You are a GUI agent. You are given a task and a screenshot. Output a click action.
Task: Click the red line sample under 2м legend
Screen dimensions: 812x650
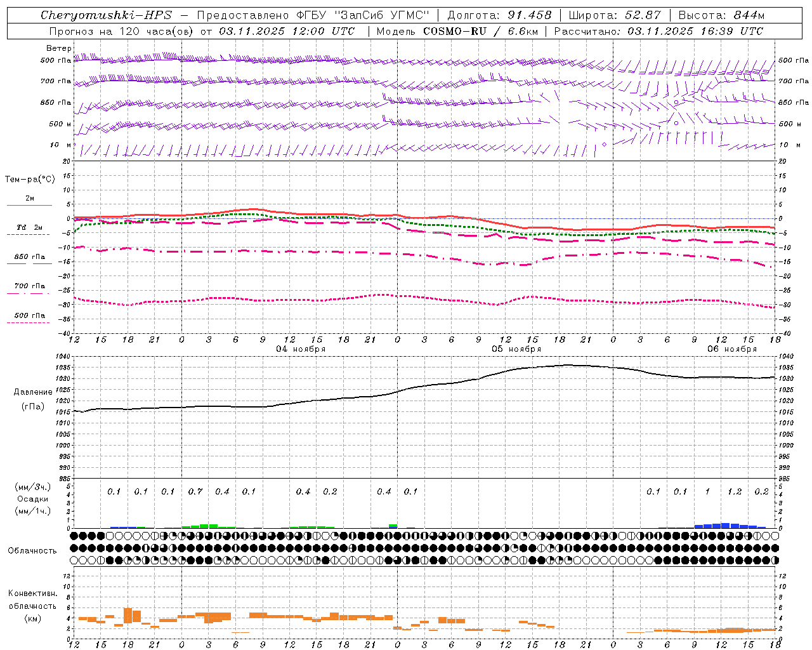click(x=30, y=205)
